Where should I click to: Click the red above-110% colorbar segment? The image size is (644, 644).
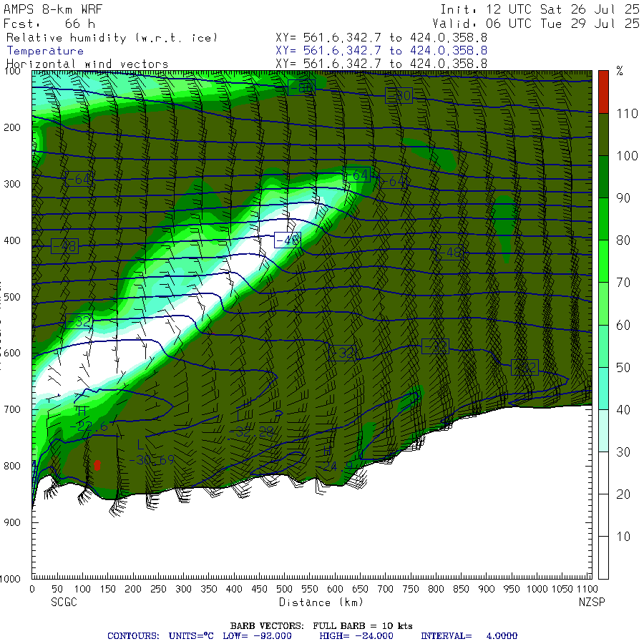pos(603,92)
